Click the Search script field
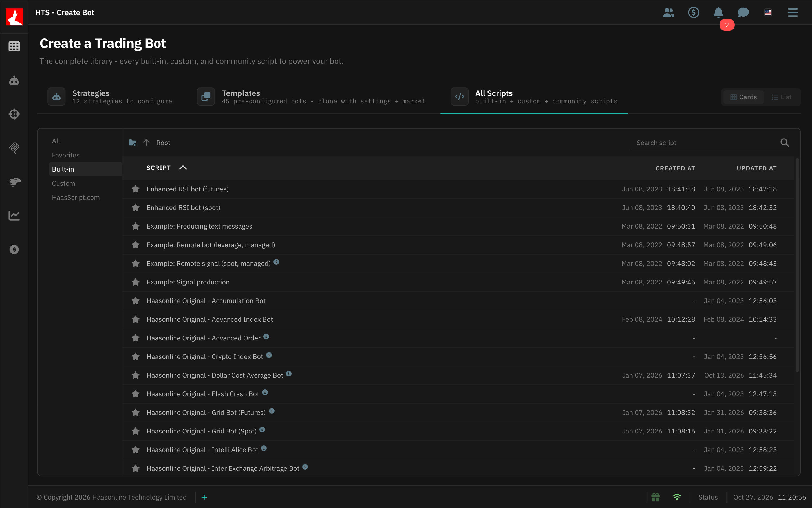The image size is (812, 508). (705, 143)
